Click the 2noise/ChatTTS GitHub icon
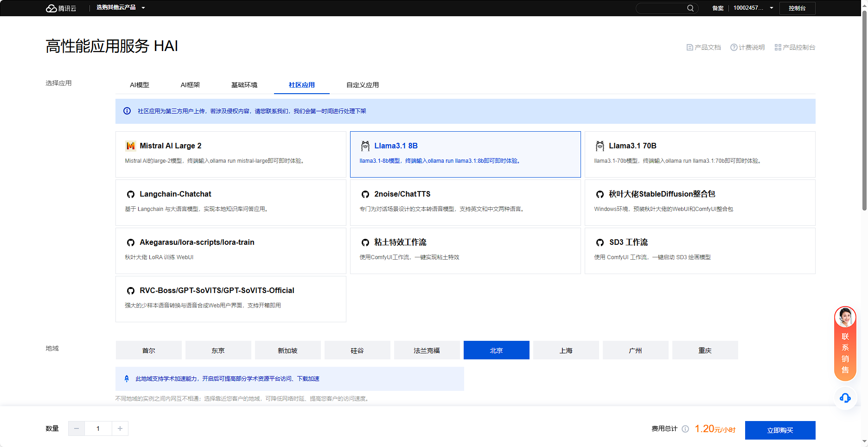 coord(365,194)
